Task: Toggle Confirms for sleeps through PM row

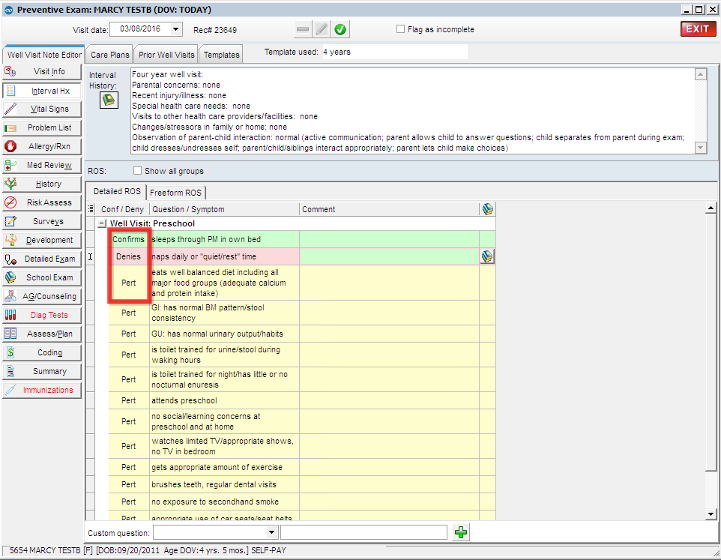Action: click(129, 239)
